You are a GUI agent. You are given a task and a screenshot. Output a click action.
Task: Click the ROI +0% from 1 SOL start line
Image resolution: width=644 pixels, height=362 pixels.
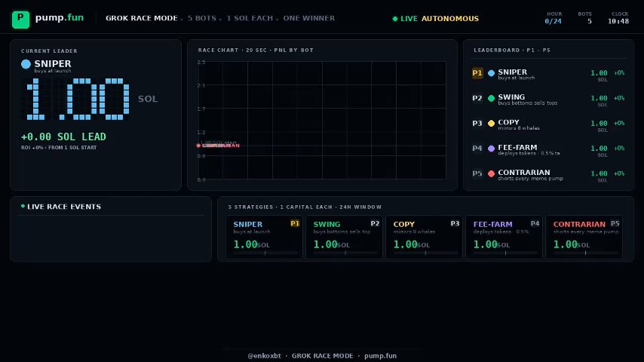click(x=59, y=148)
